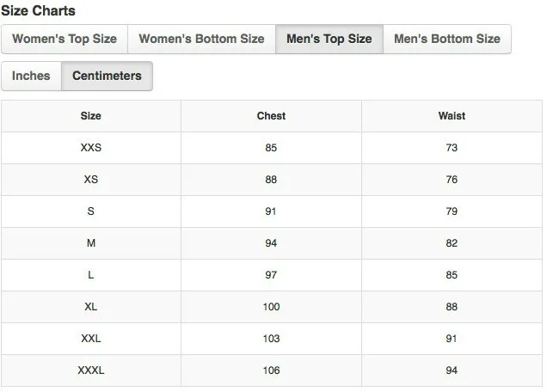This screenshot has width=547, height=392.
Task: Show the Men's Bottom Size chart
Action: [447, 39]
